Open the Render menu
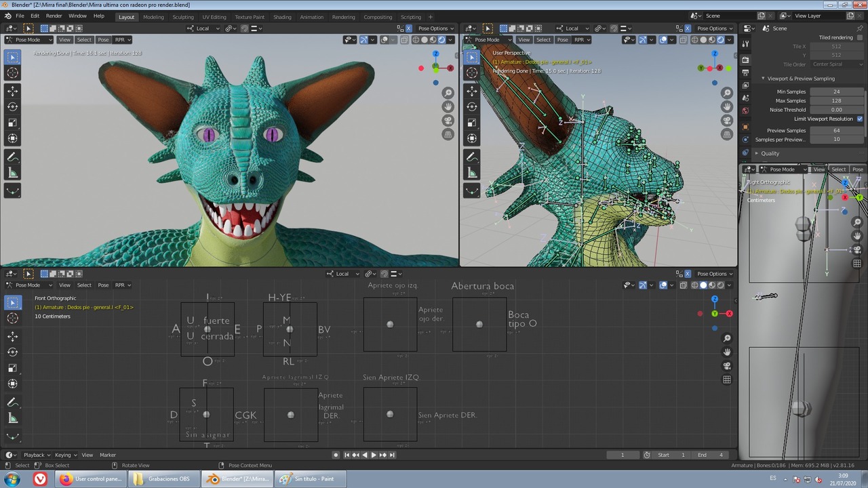This screenshot has height=488, width=868. (54, 16)
